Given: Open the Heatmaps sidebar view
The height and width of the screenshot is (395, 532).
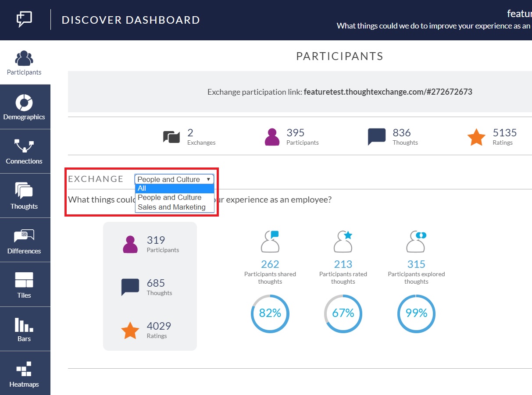Looking at the screenshot, I should tap(24, 373).
